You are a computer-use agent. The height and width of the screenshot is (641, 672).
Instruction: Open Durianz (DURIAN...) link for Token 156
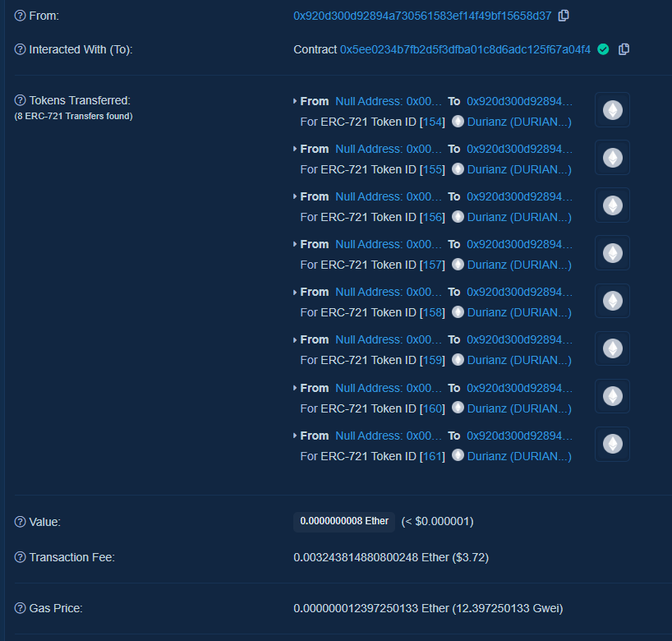[x=519, y=217]
